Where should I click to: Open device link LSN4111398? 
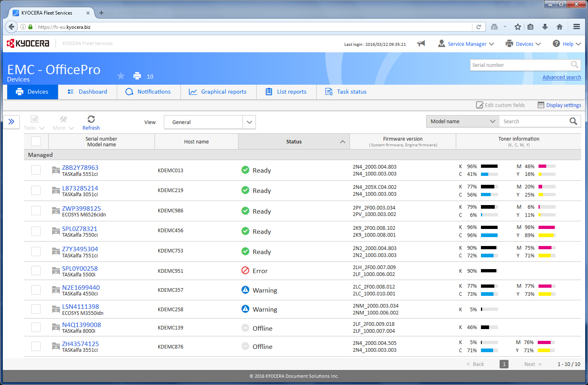click(80, 306)
